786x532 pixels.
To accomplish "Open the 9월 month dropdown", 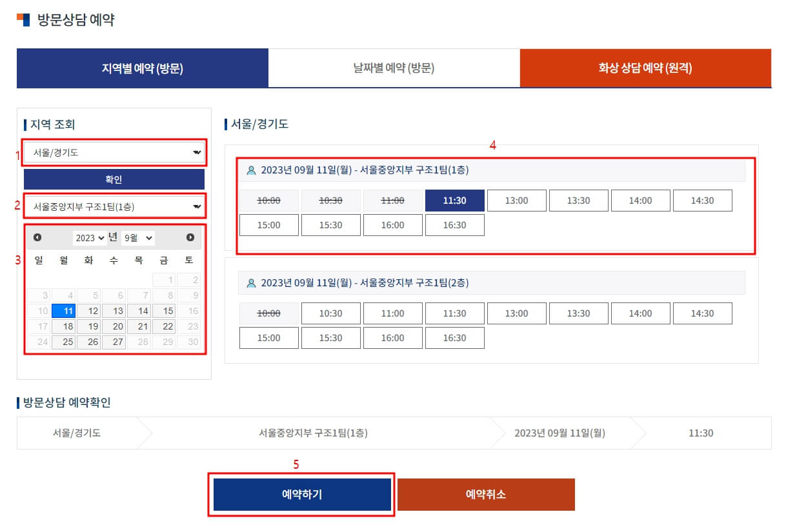I will tap(137, 237).
